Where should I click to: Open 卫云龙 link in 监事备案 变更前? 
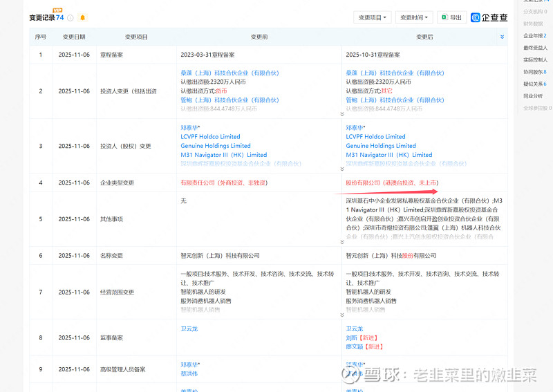tap(189, 328)
